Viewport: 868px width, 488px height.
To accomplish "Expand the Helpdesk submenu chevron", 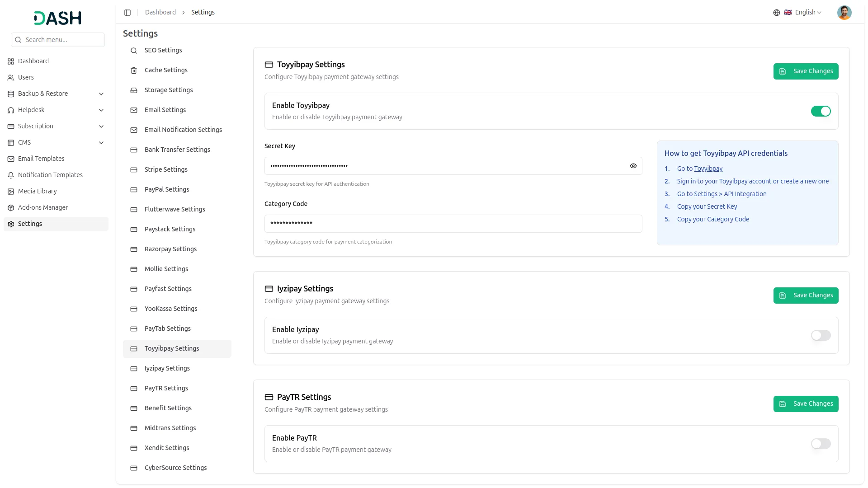I will coord(101,110).
